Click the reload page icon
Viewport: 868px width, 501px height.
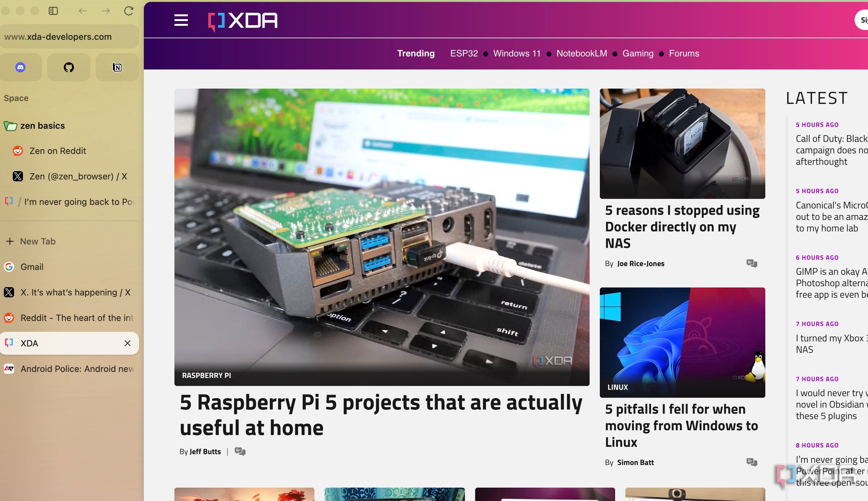pos(129,11)
